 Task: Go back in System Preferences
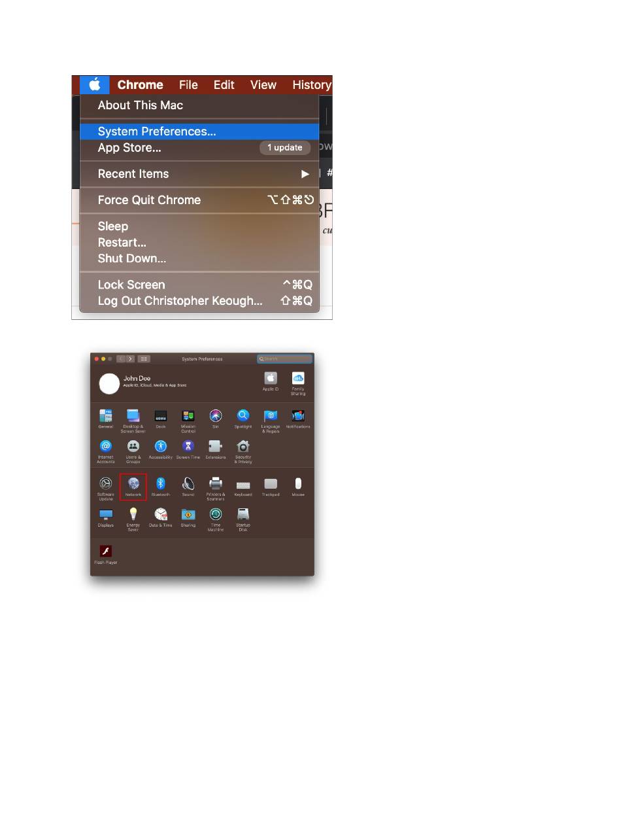tap(121, 359)
